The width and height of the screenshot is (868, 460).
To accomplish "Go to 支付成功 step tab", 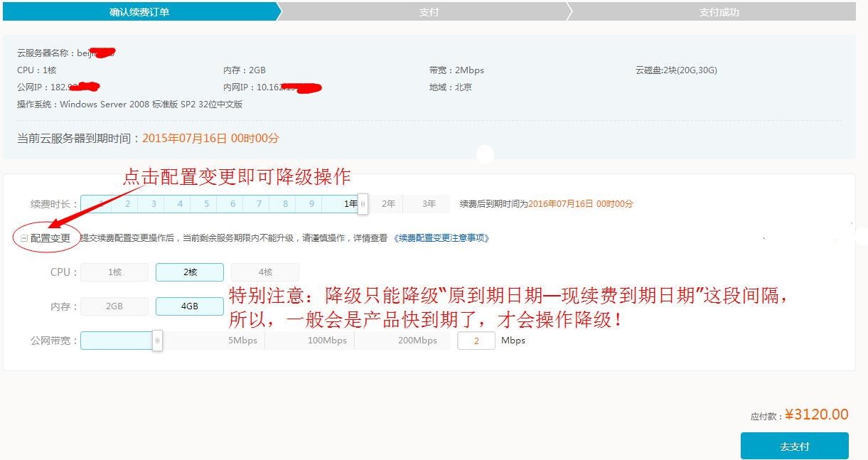I will click(x=719, y=11).
